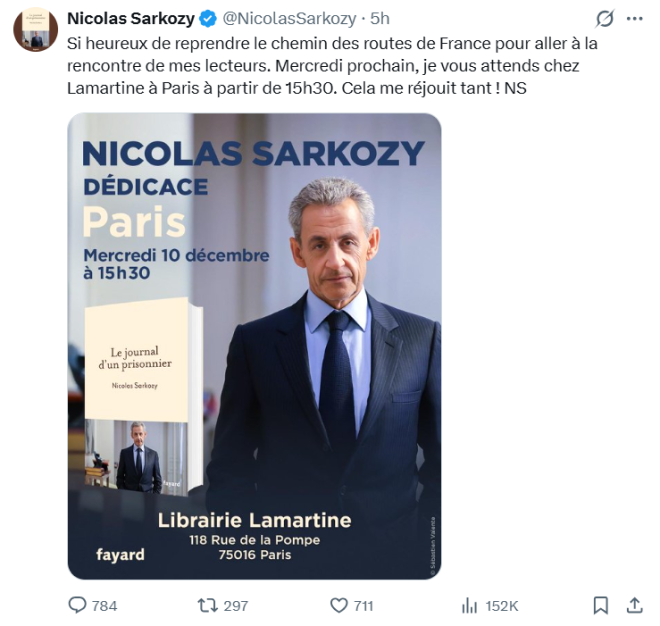The height and width of the screenshot is (626, 660).
Task: Click the 711 likes count
Action: pos(364,605)
